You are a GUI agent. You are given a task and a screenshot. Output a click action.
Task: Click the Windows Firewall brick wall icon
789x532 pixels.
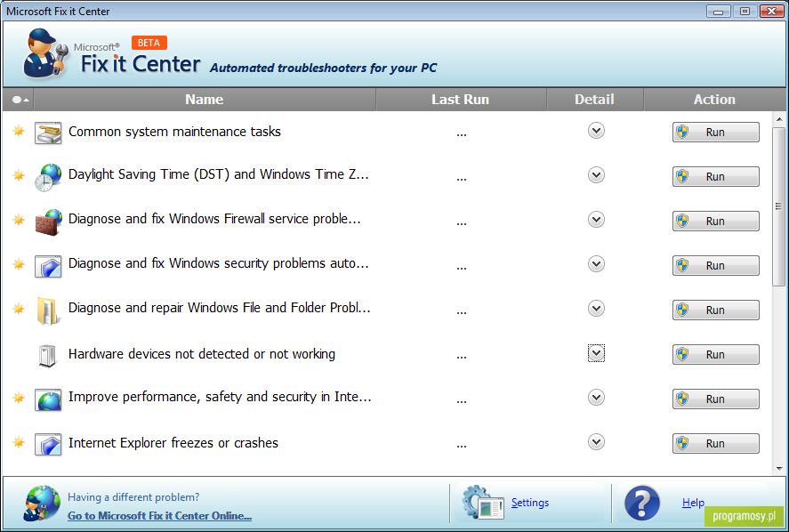48,222
